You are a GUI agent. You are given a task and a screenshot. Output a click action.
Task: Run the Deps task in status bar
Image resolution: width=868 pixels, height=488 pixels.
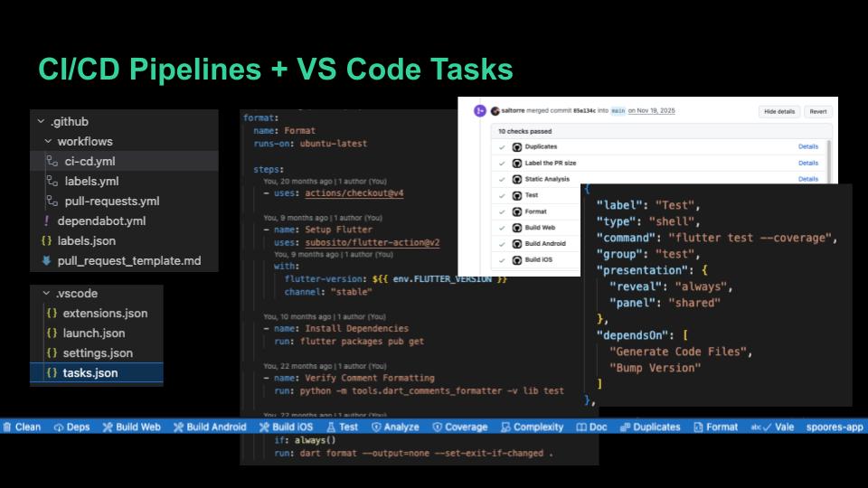pyautogui.click(x=71, y=427)
